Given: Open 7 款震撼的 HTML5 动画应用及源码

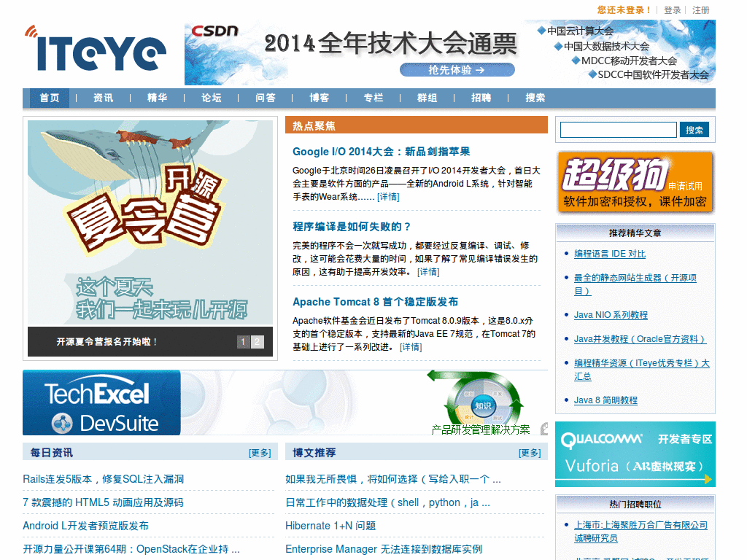Looking at the screenshot, I should [x=103, y=502].
